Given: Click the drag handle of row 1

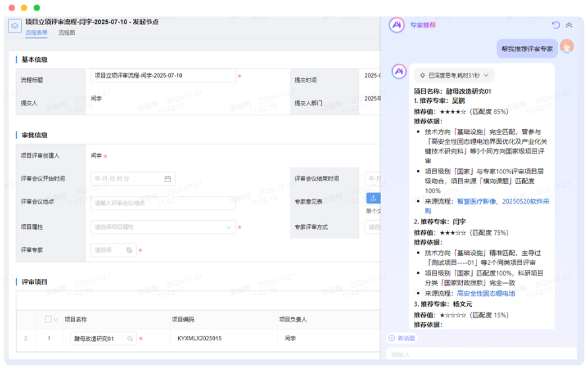Looking at the screenshot, I should pyautogui.click(x=26, y=339).
